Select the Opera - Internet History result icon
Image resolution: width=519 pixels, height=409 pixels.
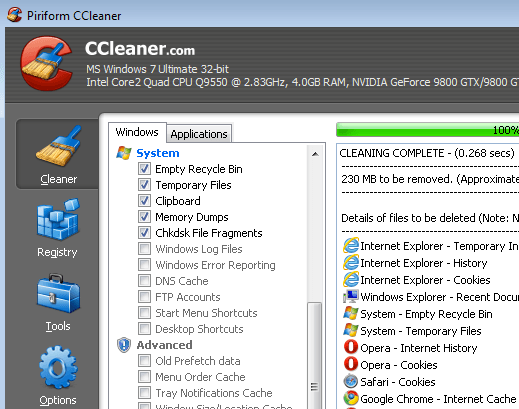point(351,347)
